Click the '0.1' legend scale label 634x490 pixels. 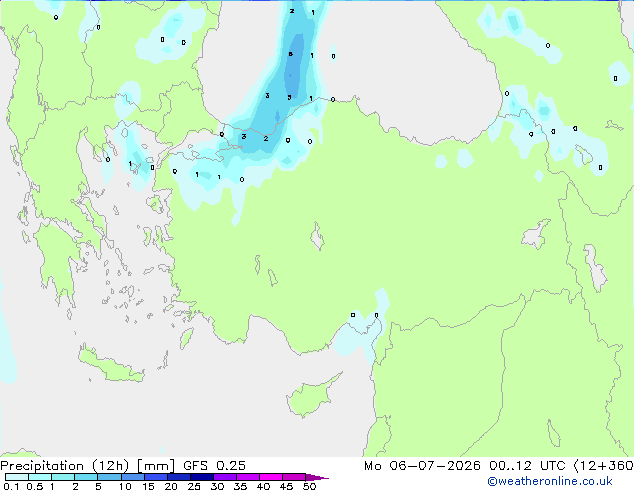11,486
